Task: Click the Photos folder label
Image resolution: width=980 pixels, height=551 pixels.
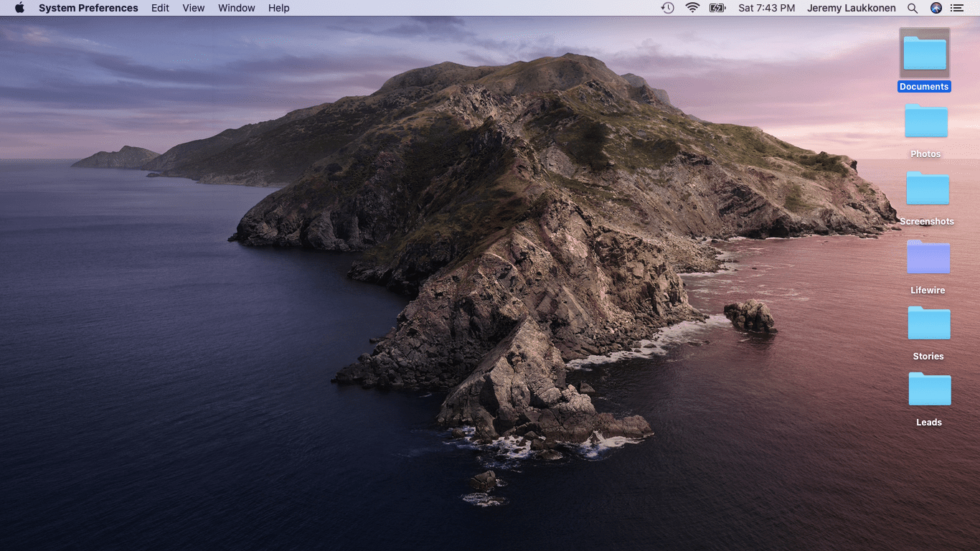Action: click(x=925, y=154)
